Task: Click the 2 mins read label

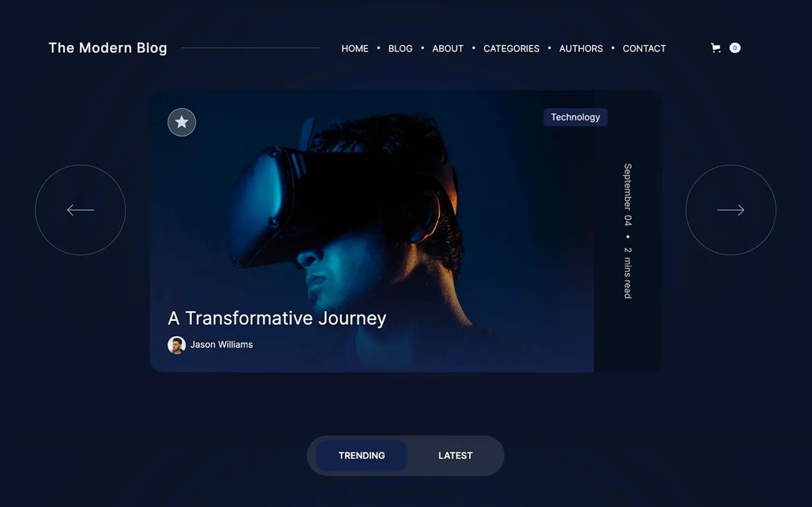Action: (x=628, y=273)
